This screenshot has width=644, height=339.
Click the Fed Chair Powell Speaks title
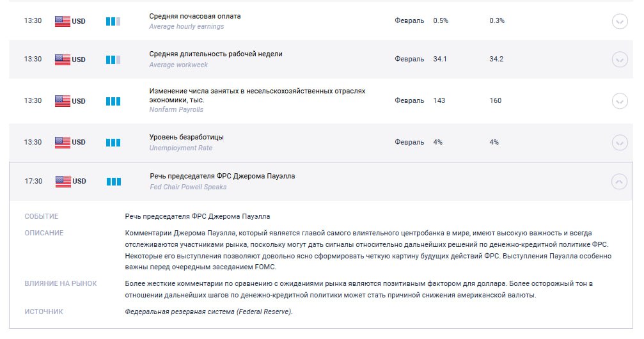pos(222,176)
